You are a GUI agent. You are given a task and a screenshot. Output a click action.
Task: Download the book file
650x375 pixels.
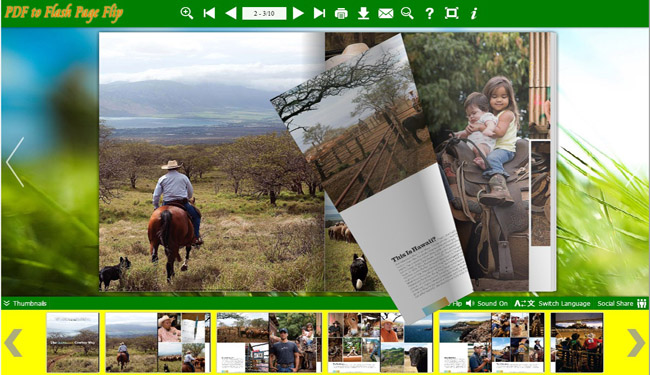pos(363,14)
